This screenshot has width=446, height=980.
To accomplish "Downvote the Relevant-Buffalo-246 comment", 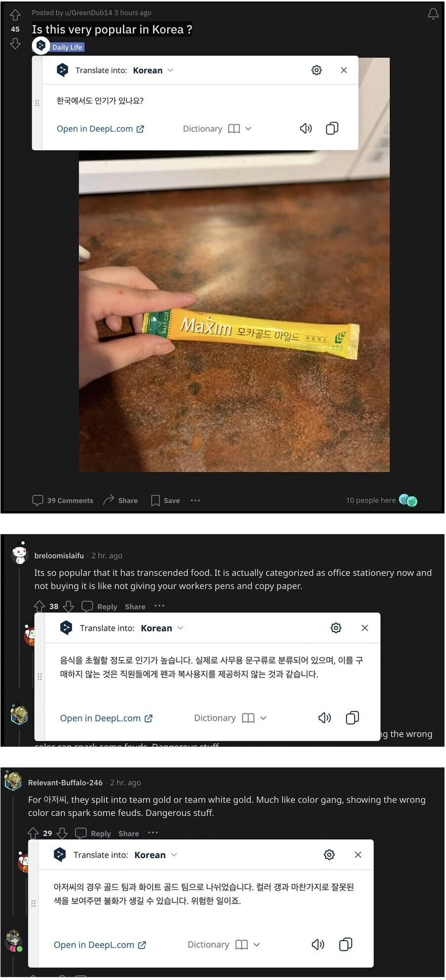I will (62, 833).
